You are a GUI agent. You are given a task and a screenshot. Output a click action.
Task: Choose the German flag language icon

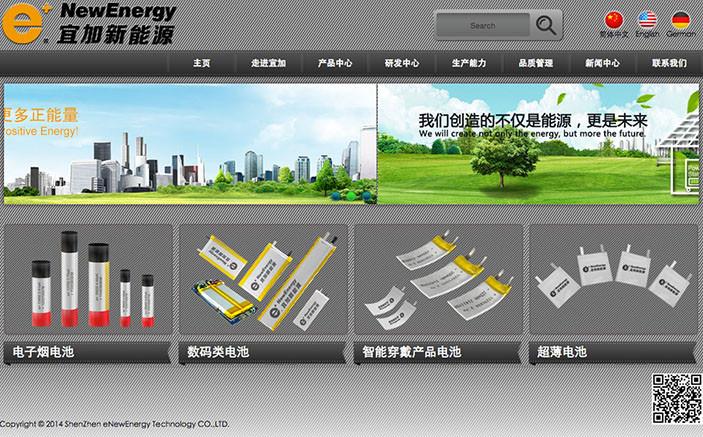(680, 20)
